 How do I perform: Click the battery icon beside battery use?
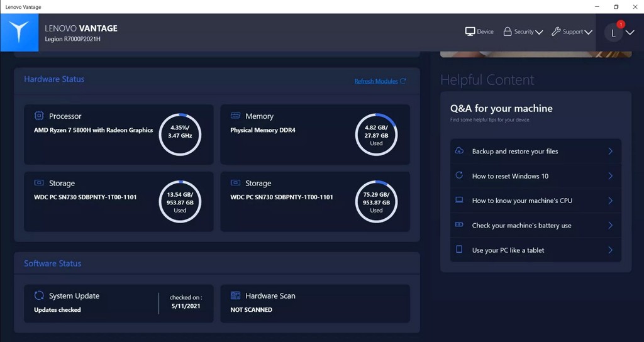coord(459,224)
